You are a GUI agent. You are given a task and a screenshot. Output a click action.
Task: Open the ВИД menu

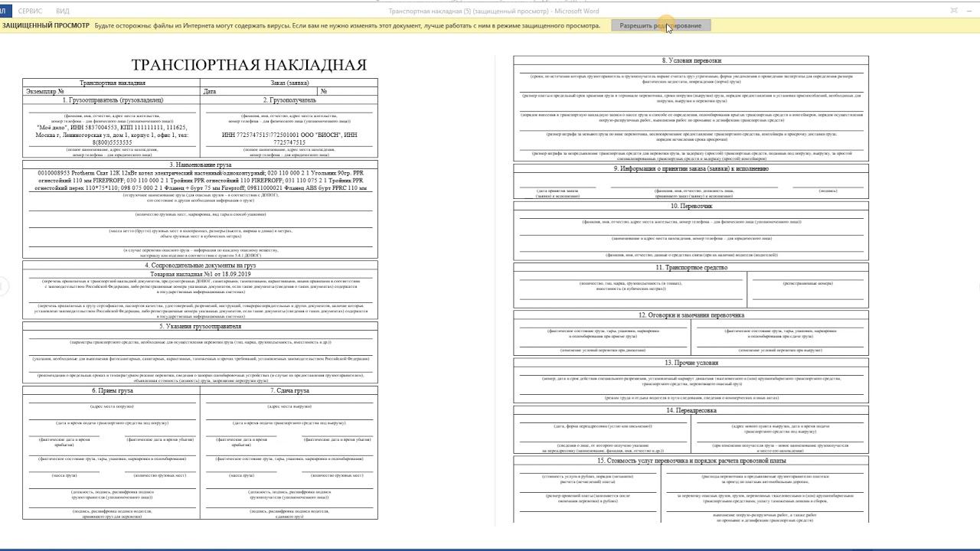click(63, 11)
